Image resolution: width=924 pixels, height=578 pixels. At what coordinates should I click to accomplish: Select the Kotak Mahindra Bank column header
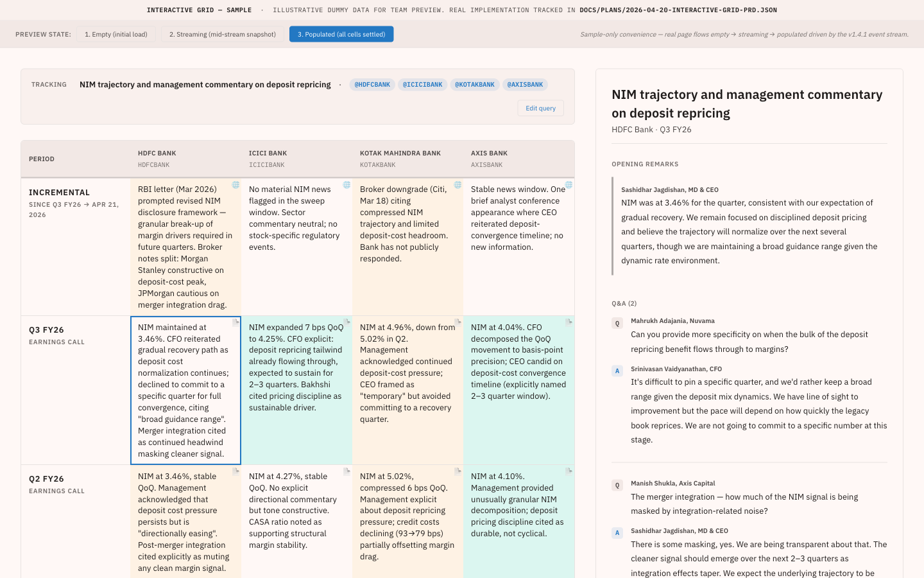[407, 159]
